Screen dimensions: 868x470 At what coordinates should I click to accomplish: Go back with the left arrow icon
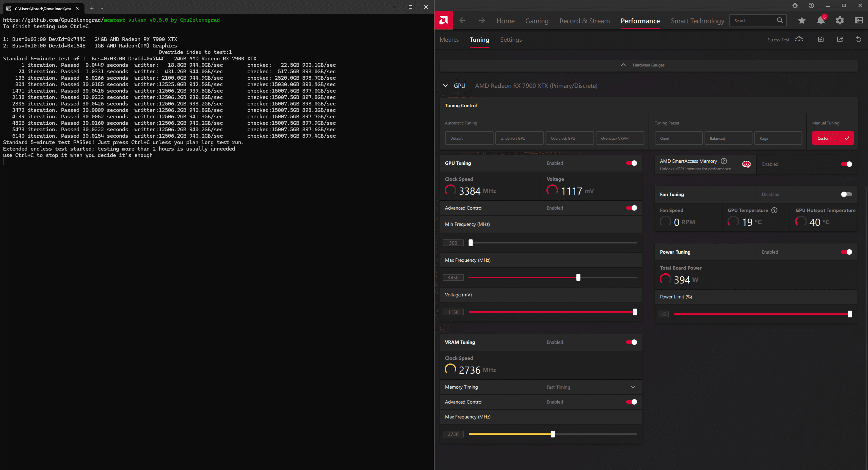[x=462, y=21]
